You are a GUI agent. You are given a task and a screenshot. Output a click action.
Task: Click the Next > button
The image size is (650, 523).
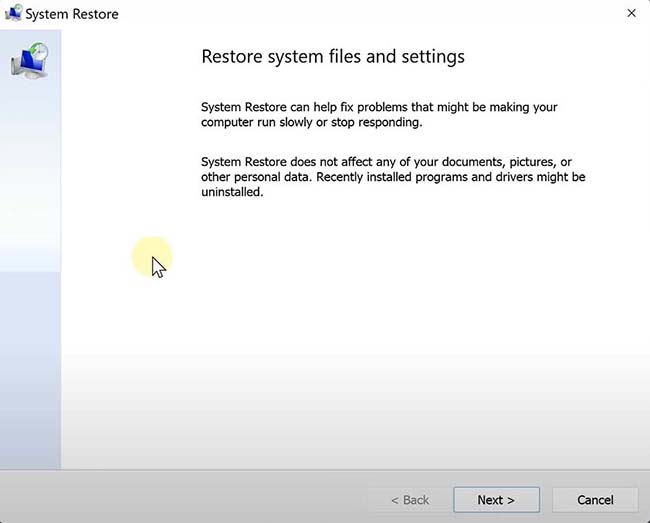pyautogui.click(x=496, y=500)
